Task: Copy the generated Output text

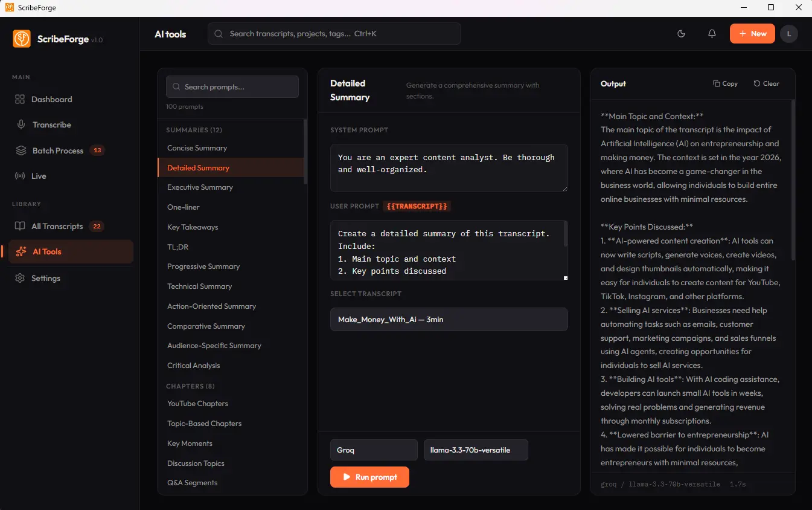Action: point(724,83)
